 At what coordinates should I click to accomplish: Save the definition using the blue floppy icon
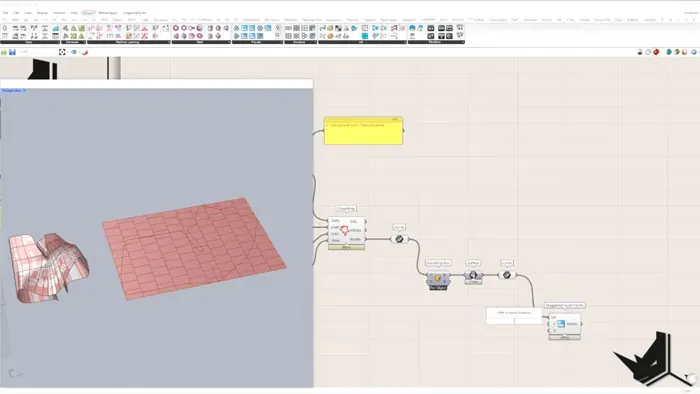click(x=12, y=52)
